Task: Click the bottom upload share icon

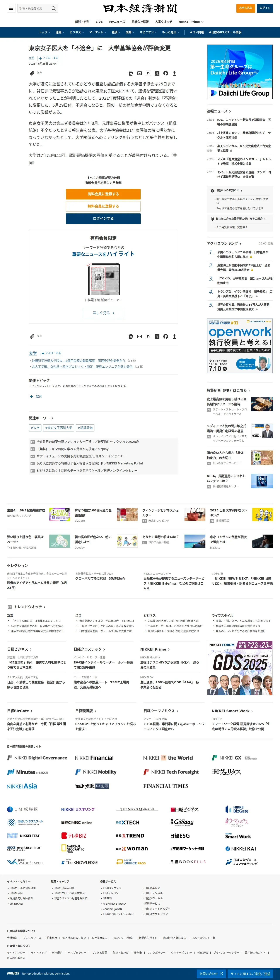Action: coord(174,336)
